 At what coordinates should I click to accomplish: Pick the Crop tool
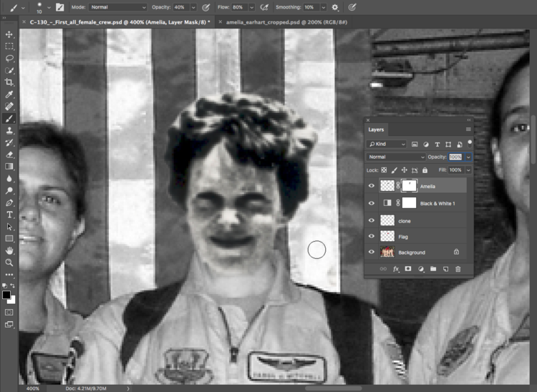click(x=9, y=82)
